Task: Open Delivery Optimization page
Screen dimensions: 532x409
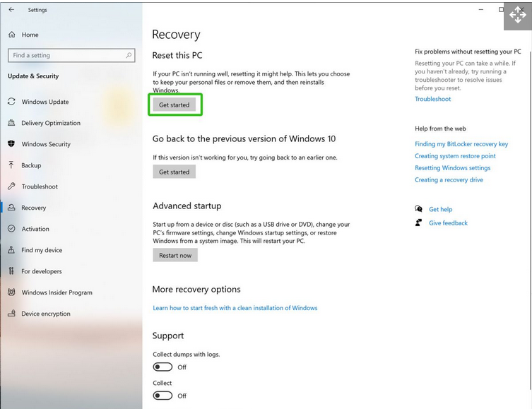Action: [51, 123]
